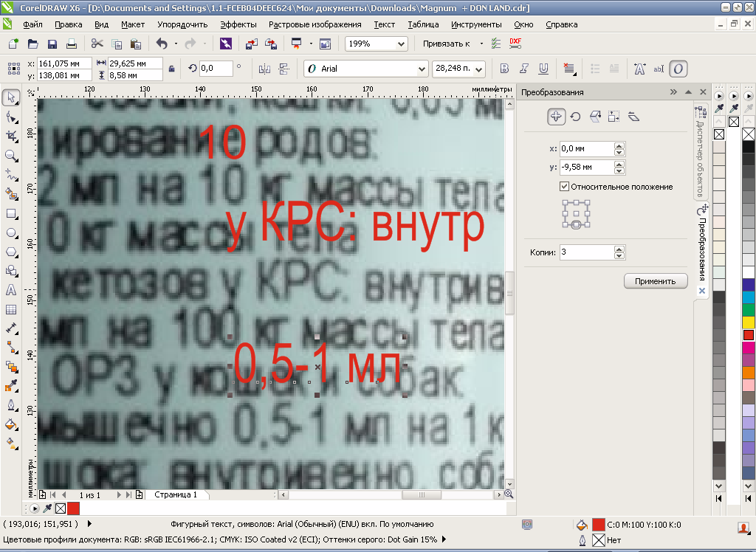Open the font size dropdown
756x552 pixels.
pos(478,69)
